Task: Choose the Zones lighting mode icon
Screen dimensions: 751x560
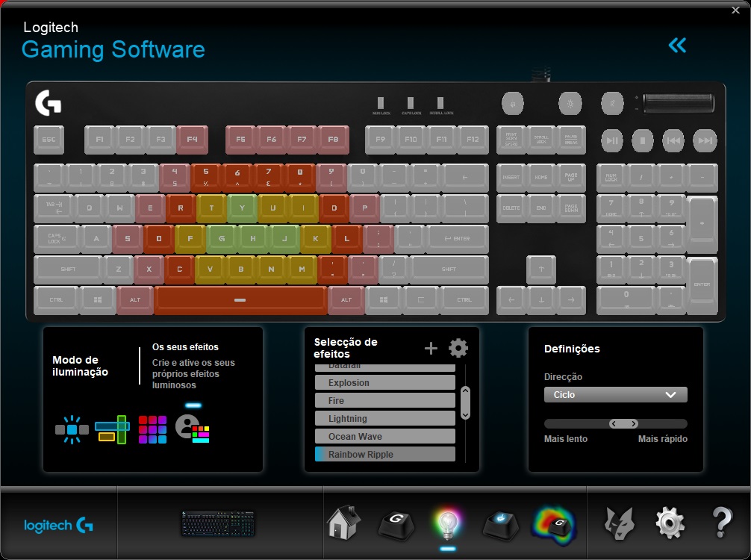Action: click(x=112, y=429)
